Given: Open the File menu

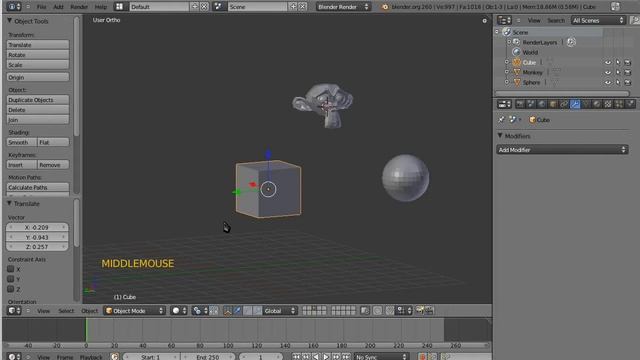Looking at the screenshot, I should (41, 7).
